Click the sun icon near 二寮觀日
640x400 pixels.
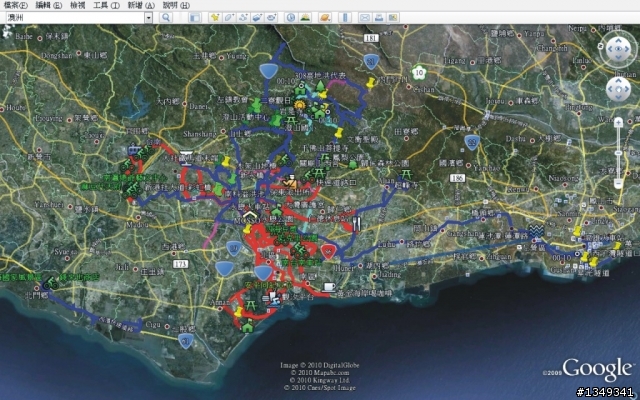[x=300, y=106]
